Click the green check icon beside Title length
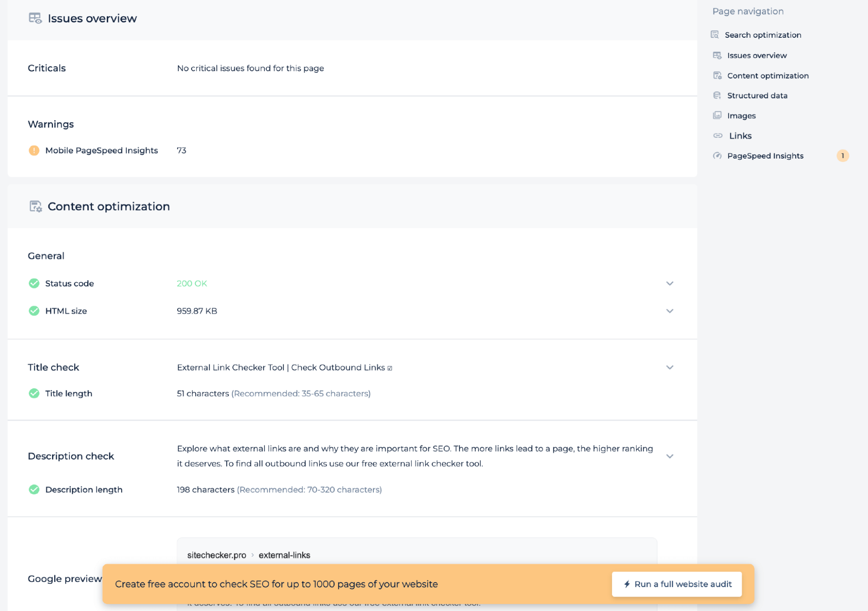 pyautogui.click(x=34, y=393)
